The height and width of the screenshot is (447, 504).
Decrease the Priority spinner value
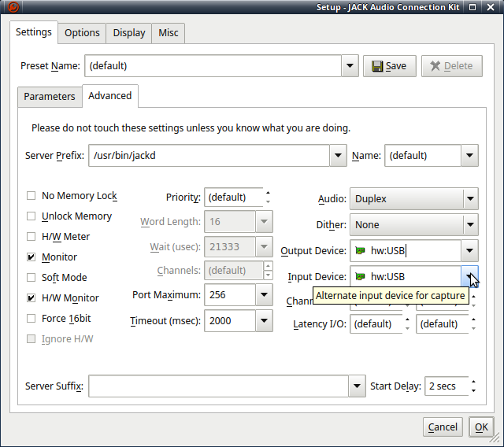[268, 201]
